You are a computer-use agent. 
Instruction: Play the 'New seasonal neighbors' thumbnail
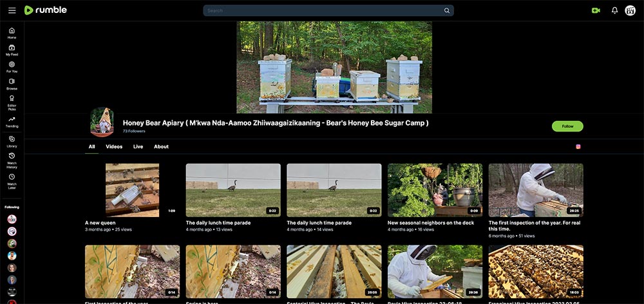pos(435,190)
